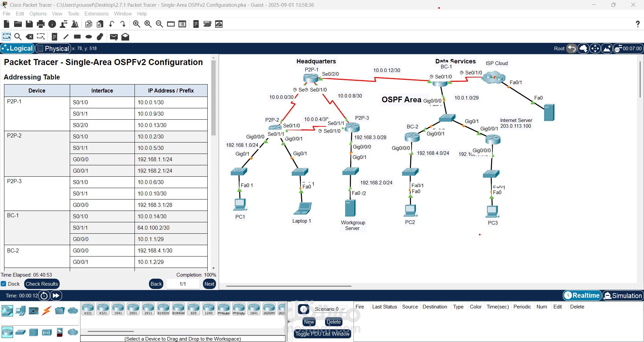The width and height of the screenshot is (644, 342).
Task: Click the New file icon
Action: click(x=6, y=24)
